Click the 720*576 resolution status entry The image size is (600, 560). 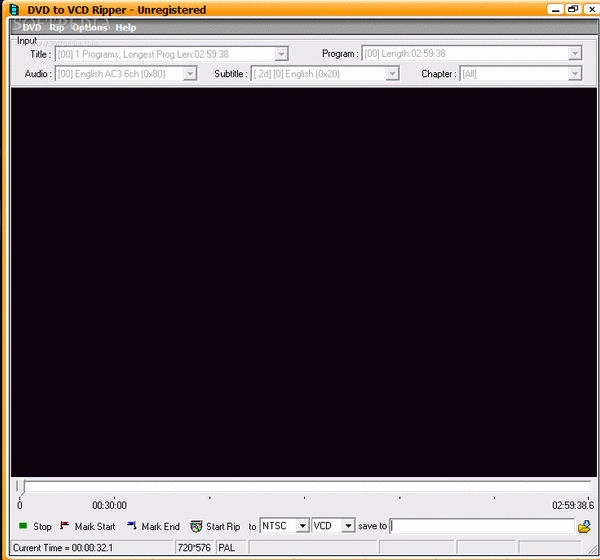click(194, 548)
